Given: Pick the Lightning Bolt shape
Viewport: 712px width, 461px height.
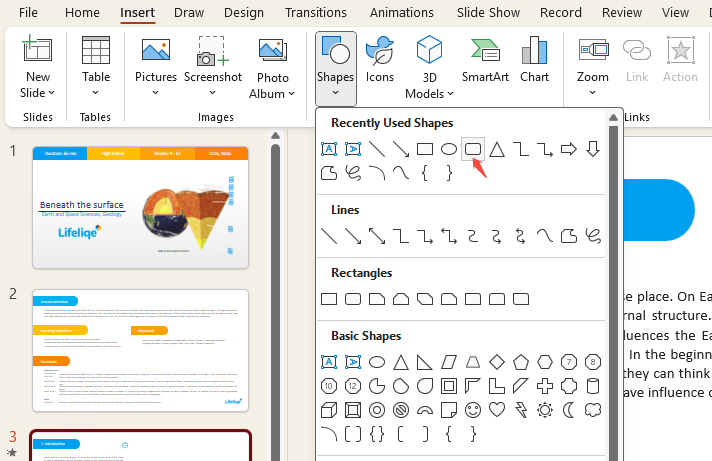Looking at the screenshot, I should coord(521,410).
